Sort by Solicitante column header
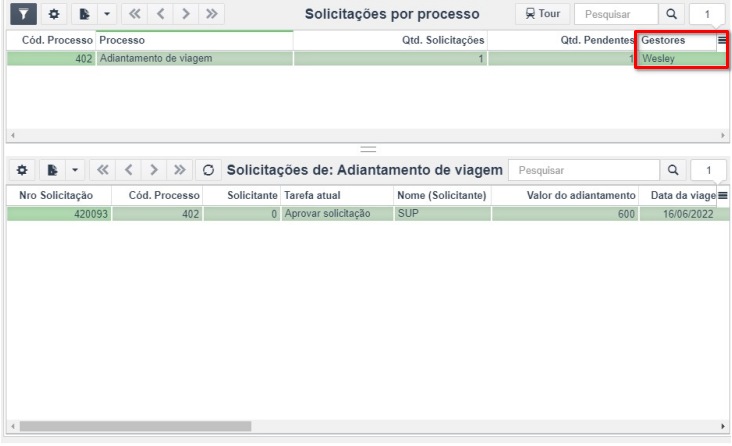Image resolution: width=732 pixels, height=446 pixels. (242, 195)
